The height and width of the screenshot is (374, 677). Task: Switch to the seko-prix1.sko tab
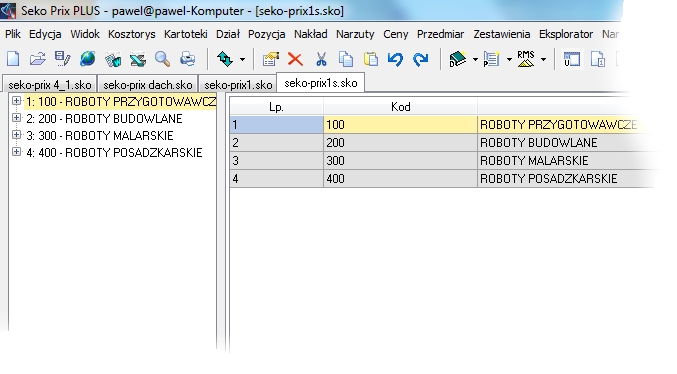[238, 85]
